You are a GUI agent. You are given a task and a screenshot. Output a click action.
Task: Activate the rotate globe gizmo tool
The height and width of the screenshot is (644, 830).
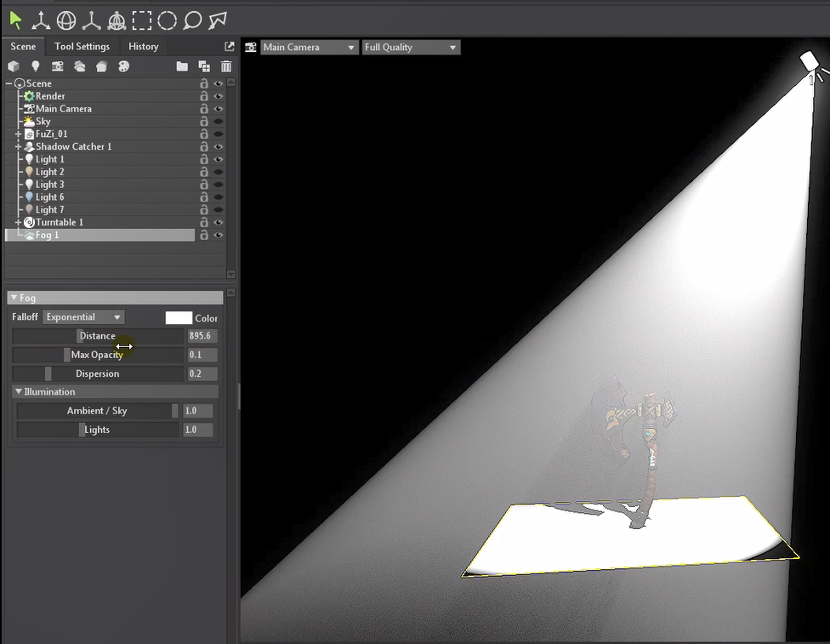65,20
